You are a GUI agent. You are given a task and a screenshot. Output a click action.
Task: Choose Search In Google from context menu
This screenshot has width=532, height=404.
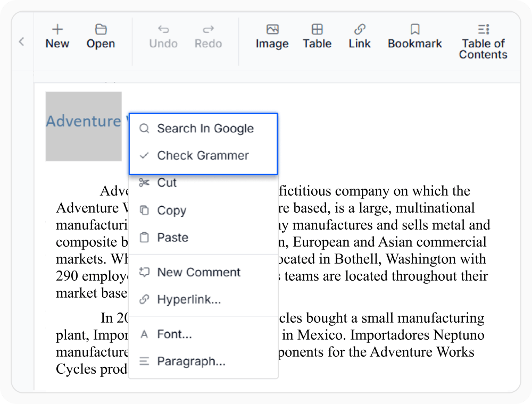203,129
